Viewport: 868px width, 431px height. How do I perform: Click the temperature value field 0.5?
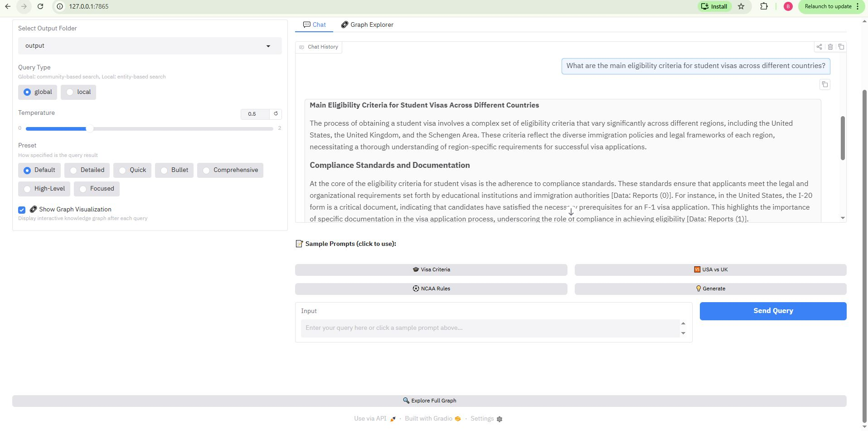tap(255, 114)
